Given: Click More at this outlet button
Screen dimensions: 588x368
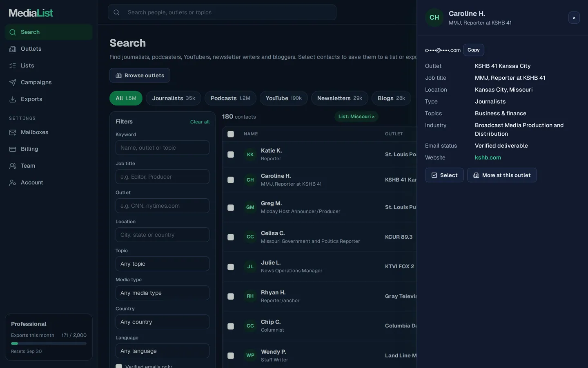Looking at the screenshot, I should pos(502,175).
